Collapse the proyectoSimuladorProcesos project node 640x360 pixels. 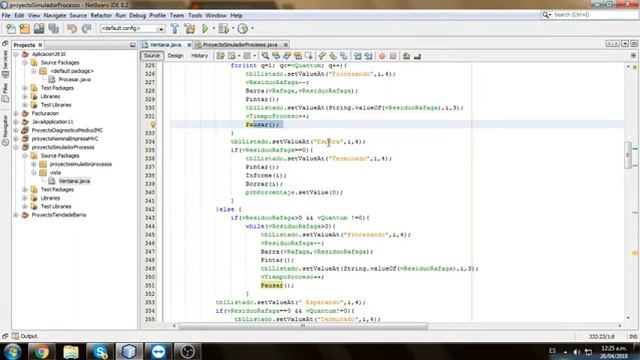16,147
